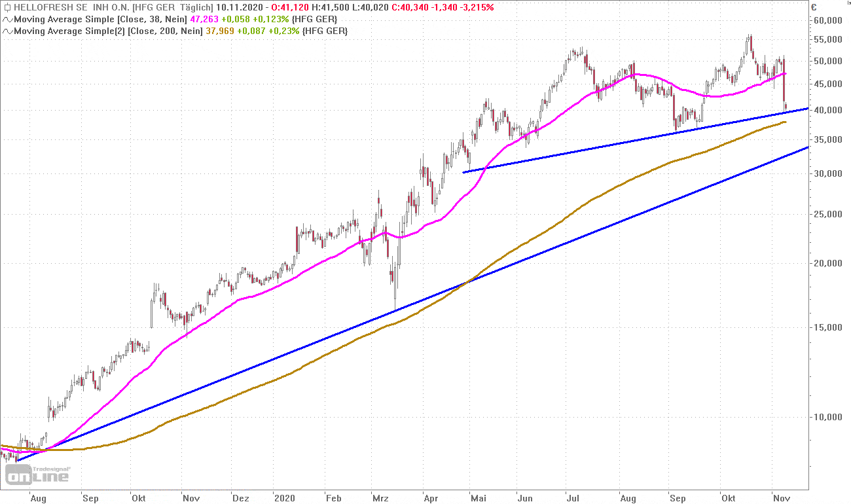Click the candlestick icon before HELLOFRESH SE
The width and height of the screenshot is (851, 504).
point(7,8)
